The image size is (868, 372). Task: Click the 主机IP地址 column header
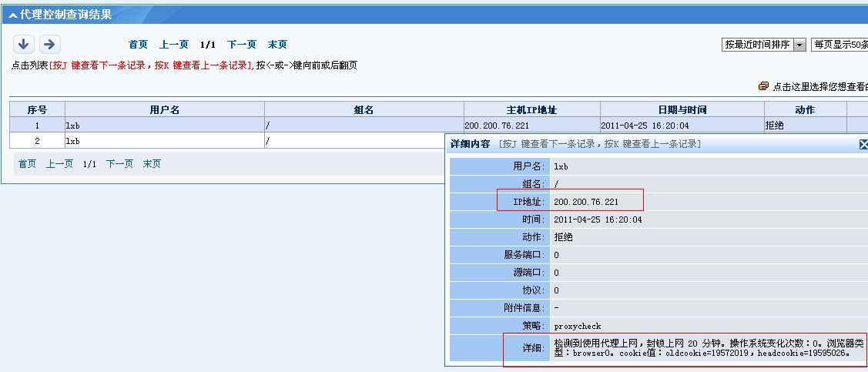click(531, 110)
